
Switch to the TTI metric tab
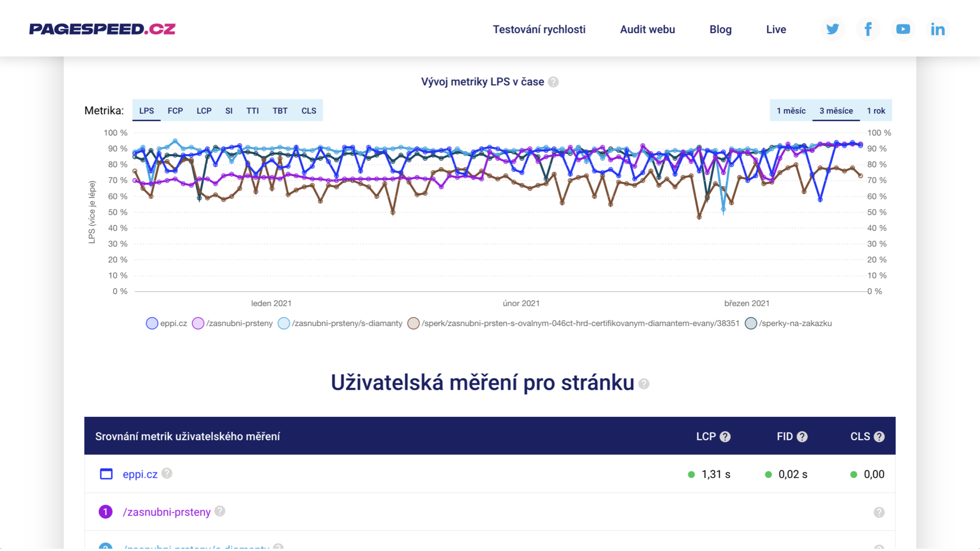tap(253, 111)
